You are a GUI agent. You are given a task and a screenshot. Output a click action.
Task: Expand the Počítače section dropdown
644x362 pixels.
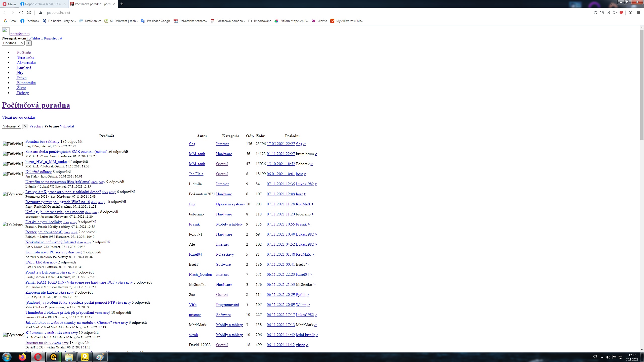pyautogui.click(x=13, y=43)
